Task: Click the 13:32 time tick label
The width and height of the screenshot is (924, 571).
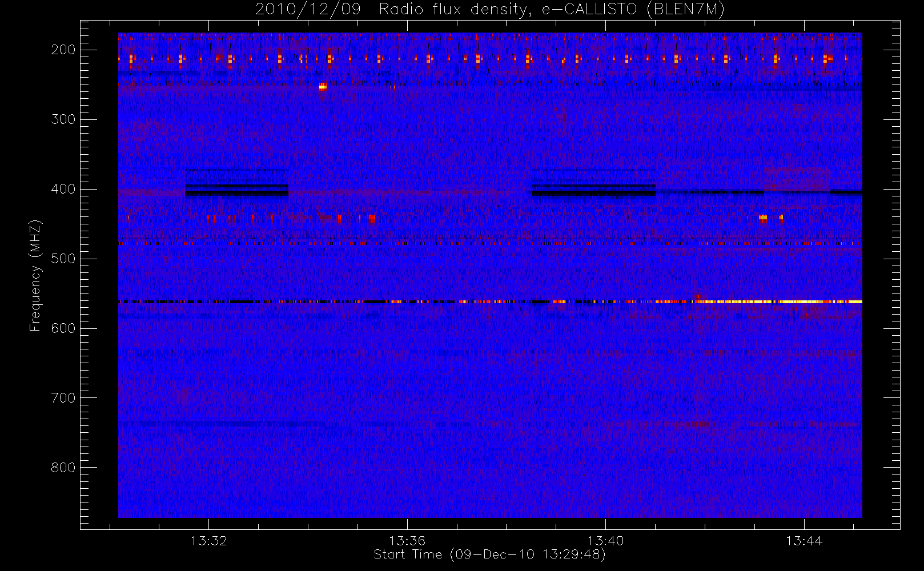Action: click(208, 541)
